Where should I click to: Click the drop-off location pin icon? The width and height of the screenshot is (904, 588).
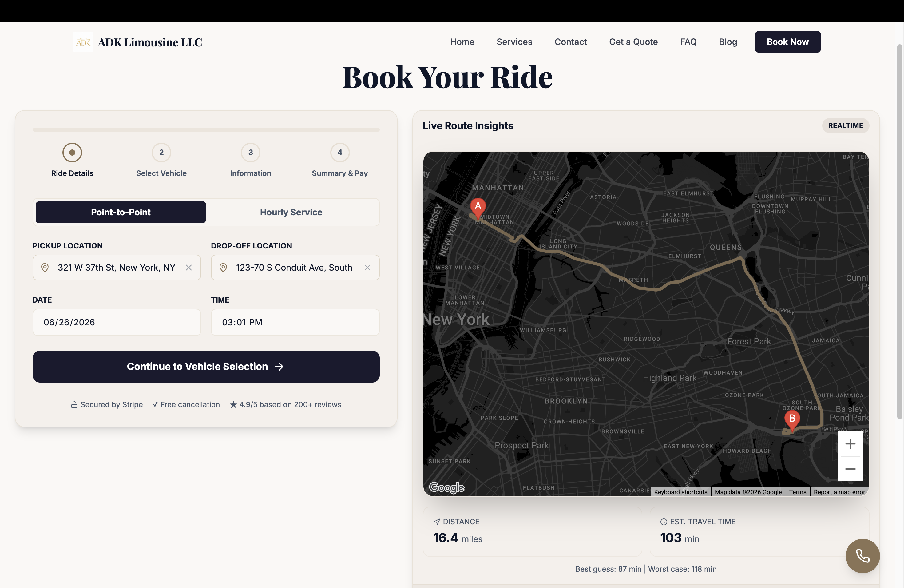click(x=223, y=268)
